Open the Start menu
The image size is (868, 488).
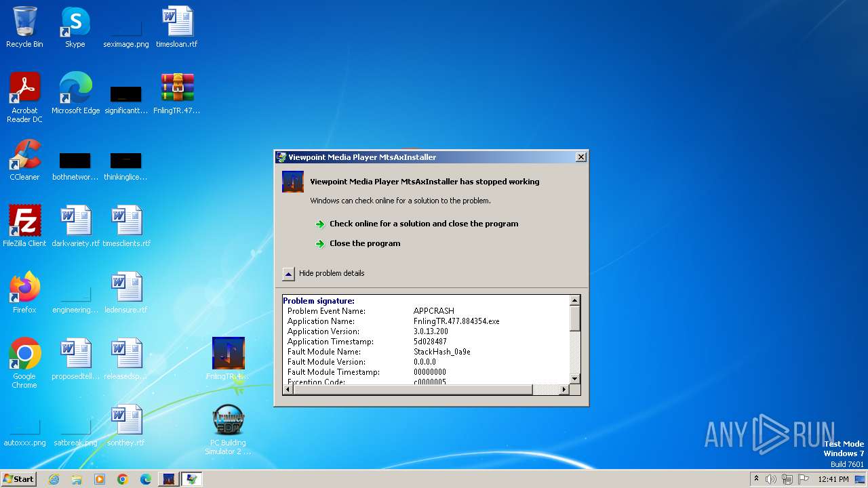(x=18, y=479)
